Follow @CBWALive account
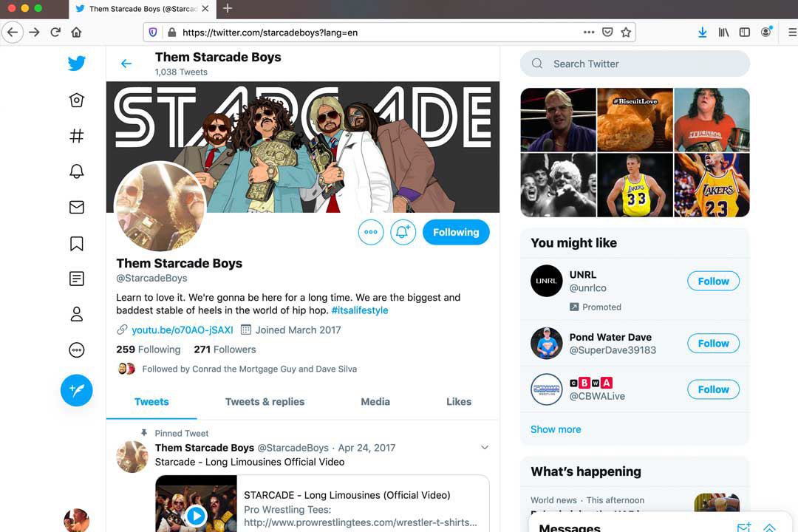This screenshot has width=798, height=532. pyautogui.click(x=713, y=389)
